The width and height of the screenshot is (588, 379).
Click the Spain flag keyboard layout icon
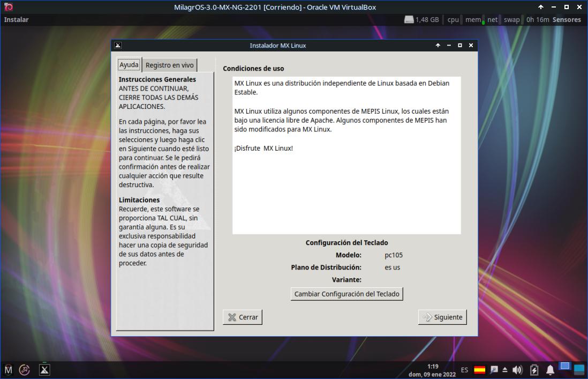pos(480,370)
